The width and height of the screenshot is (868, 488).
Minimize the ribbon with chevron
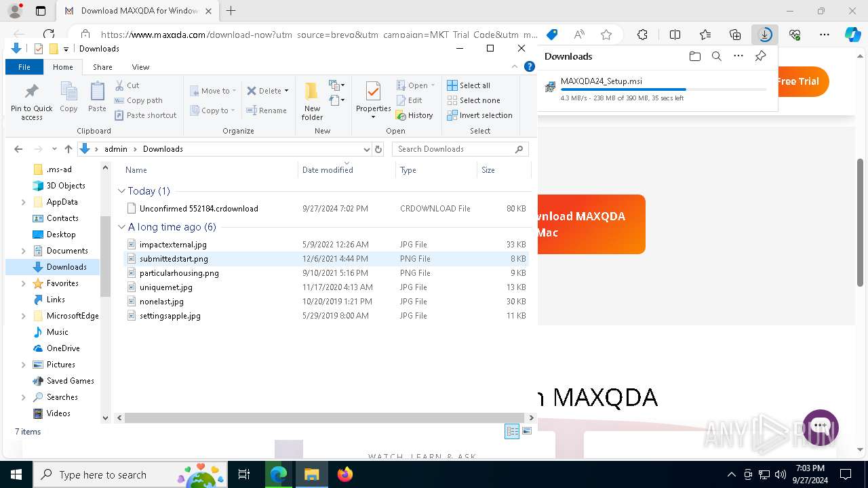tap(515, 66)
